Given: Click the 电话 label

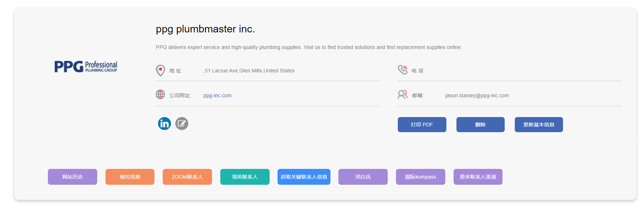Looking at the screenshot, I should (418, 71).
